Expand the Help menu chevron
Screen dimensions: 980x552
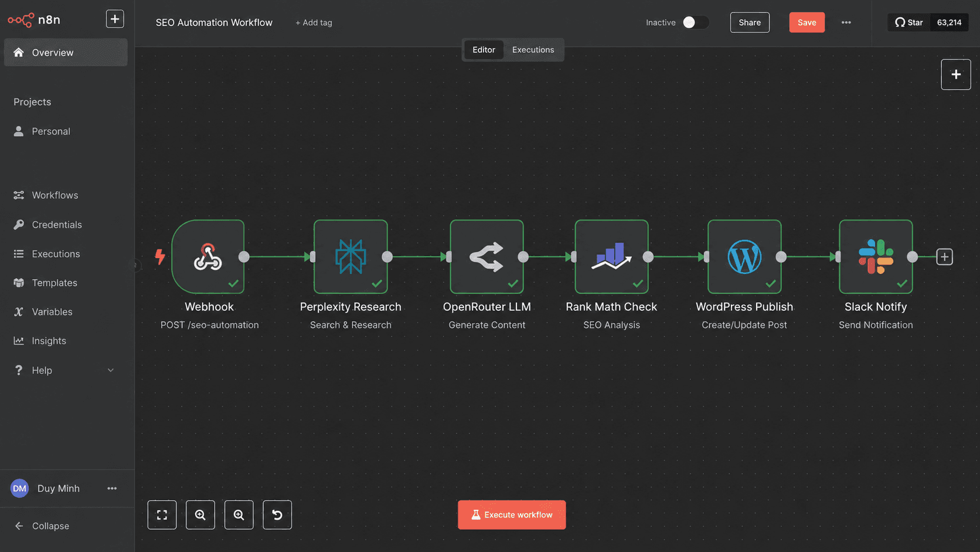[x=111, y=370]
